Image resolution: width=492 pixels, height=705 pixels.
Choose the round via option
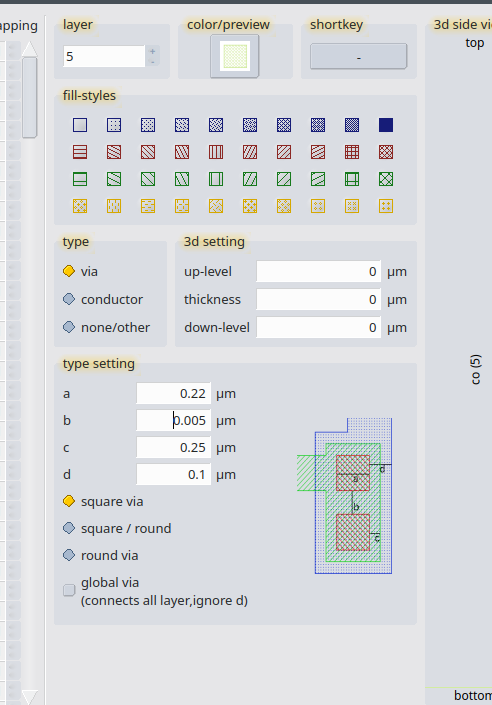point(69,555)
